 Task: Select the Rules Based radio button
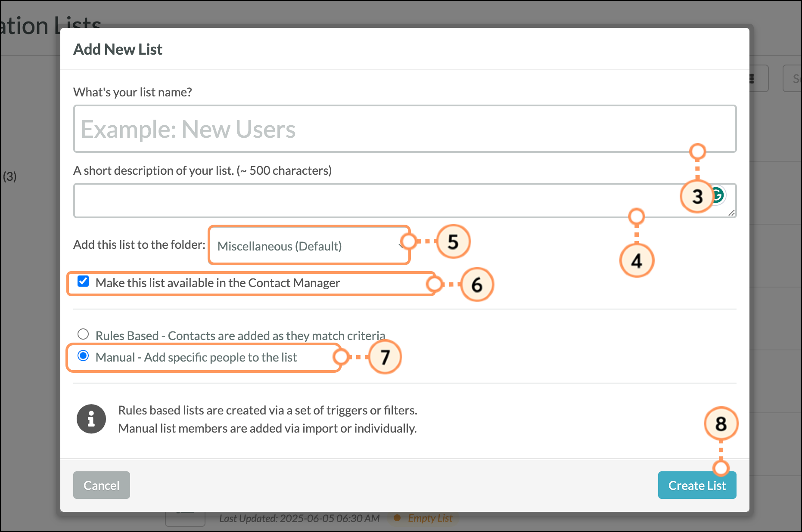[83, 334]
